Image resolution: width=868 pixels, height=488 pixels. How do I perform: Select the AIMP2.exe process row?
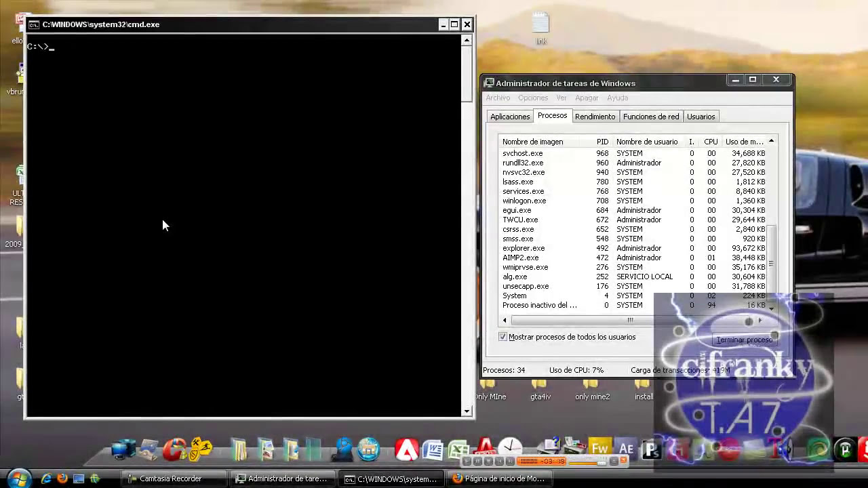633,258
